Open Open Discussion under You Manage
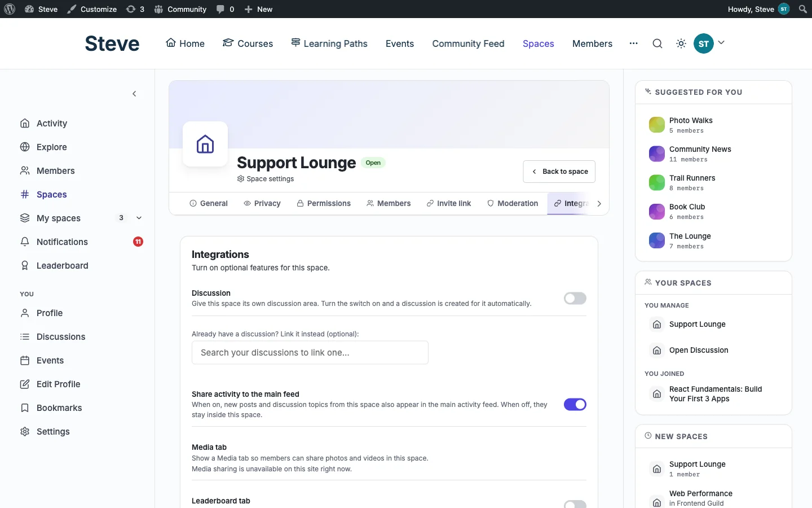 point(699,350)
